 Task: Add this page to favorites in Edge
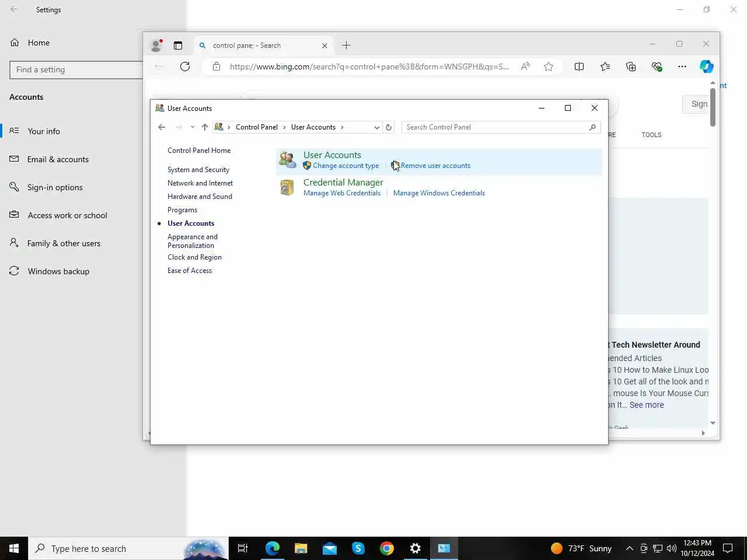click(x=549, y=66)
